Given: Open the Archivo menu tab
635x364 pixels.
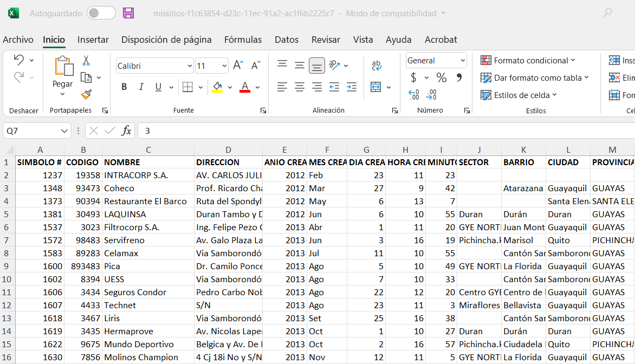Looking at the screenshot, I should [x=18, y=40].
